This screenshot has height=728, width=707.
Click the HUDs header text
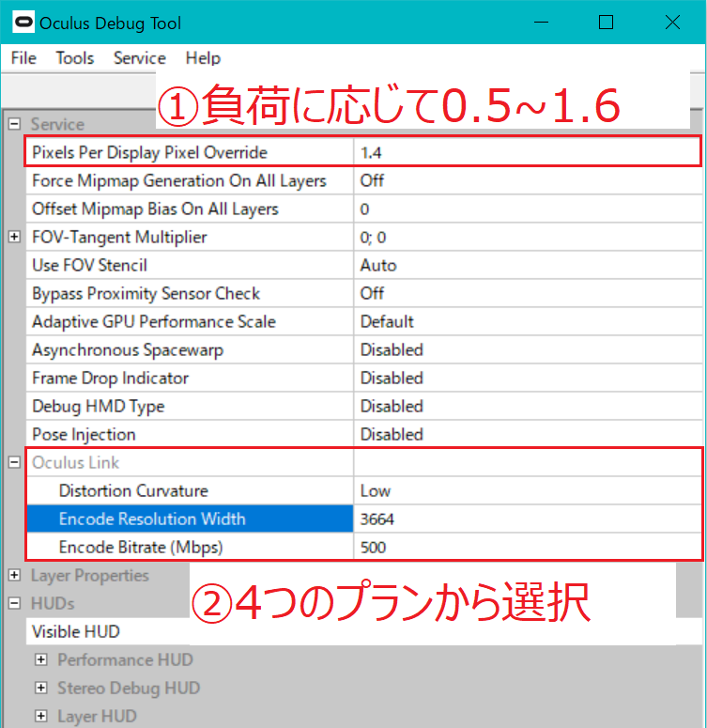[x=53, y=604]
